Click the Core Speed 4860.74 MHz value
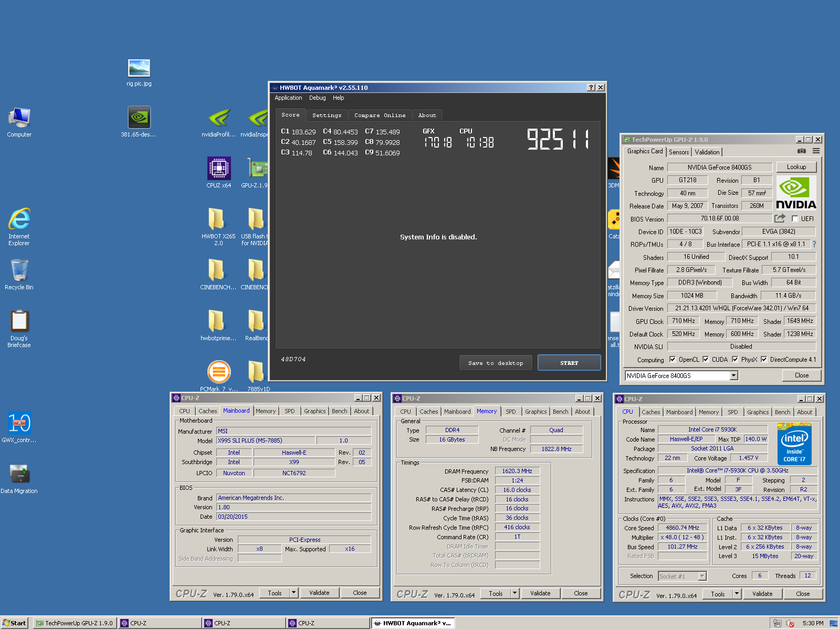 tap(682, 528)
